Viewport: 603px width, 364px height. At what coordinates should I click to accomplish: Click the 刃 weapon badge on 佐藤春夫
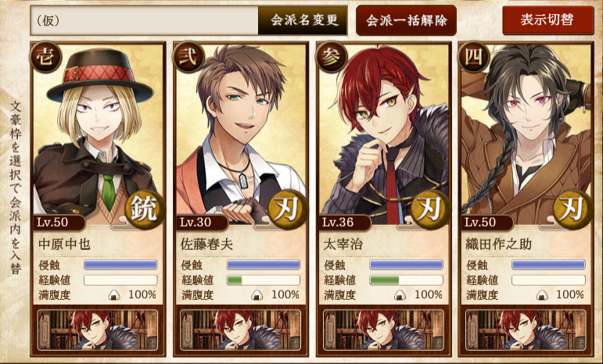click(285, 209)
